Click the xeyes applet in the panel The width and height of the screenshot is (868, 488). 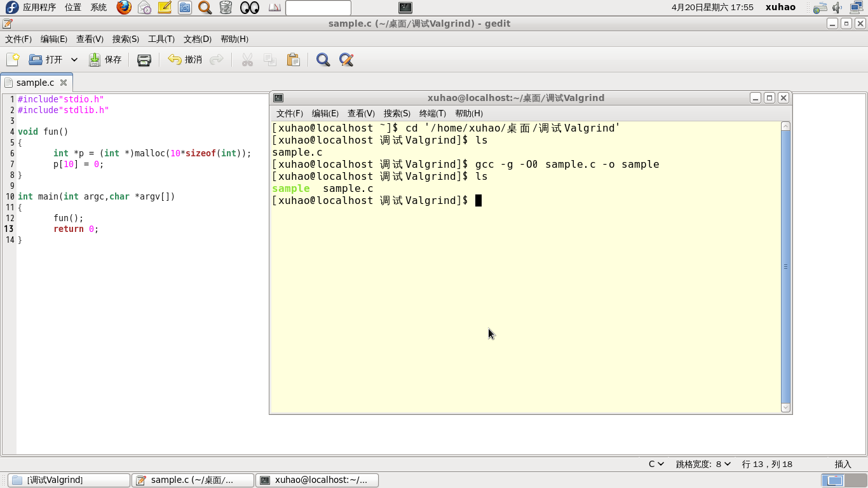pyautogui.click(x=250, y=8)
